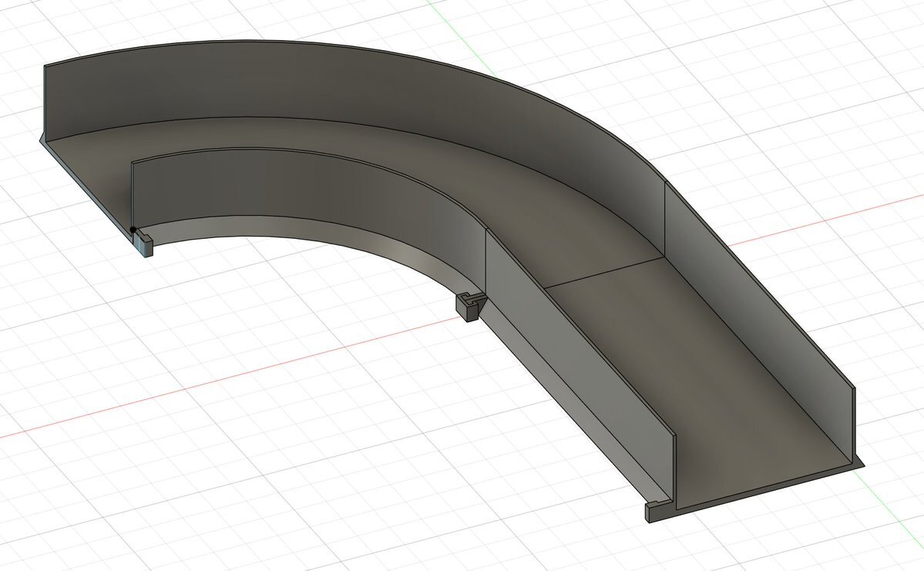Select the straight section's floor face

[x=694, y=370]
